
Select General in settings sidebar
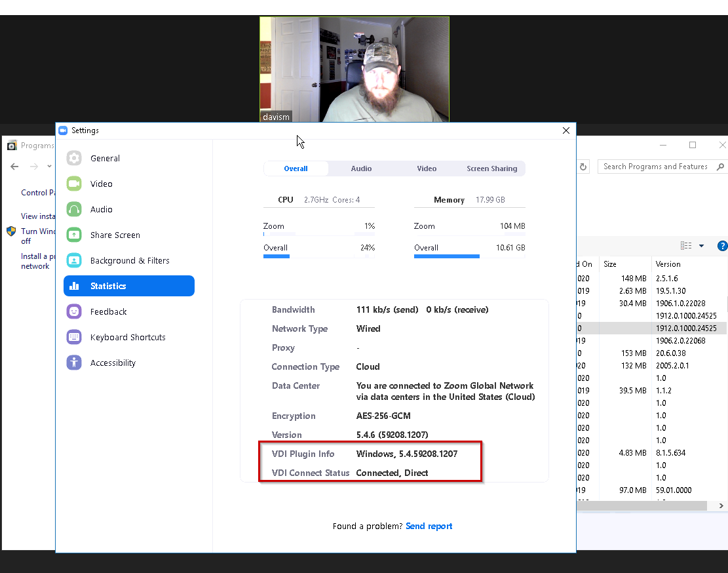(x=105, y=159)
